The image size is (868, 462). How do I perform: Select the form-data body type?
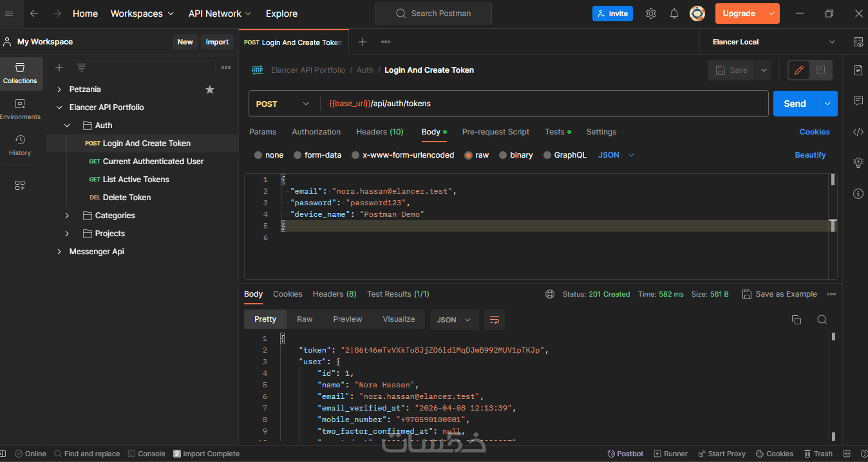tap(297, 155)
